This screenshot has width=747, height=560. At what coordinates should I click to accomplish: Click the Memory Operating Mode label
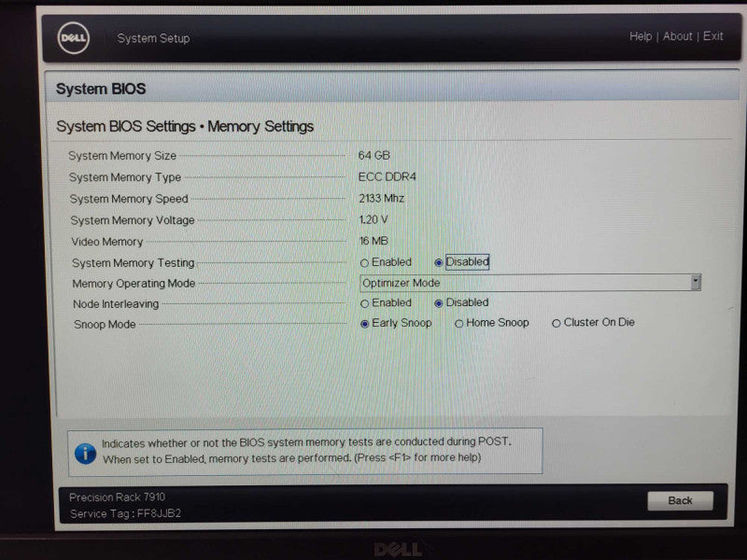[x=134, y=284]
